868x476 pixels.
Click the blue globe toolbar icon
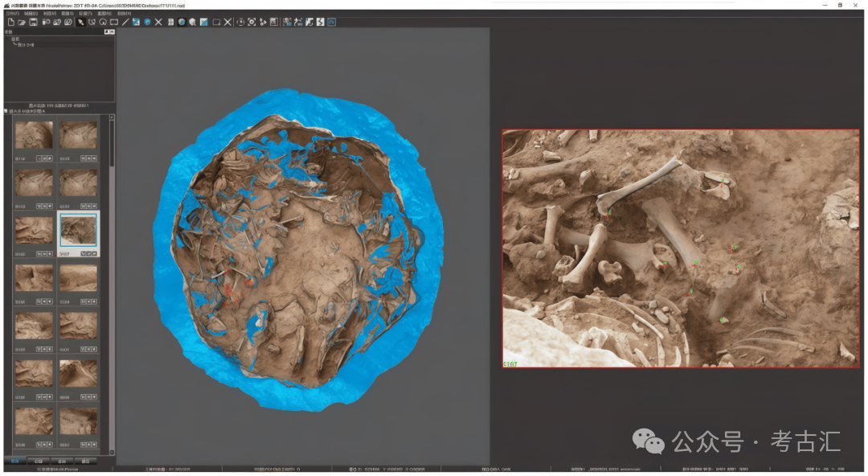(x=148, y=22)
